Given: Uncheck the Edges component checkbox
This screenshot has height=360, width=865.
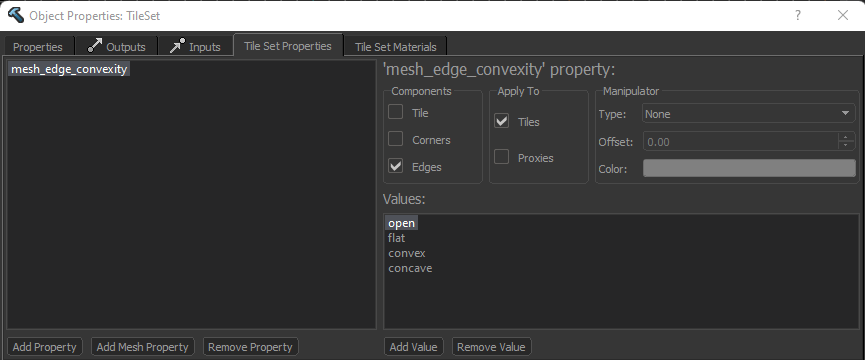Looking at the screenshot, I should click(x=396, y=166).
